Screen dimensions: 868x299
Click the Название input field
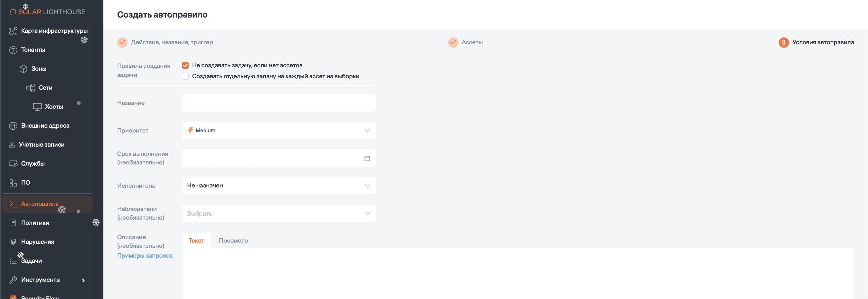pos(278,103)
